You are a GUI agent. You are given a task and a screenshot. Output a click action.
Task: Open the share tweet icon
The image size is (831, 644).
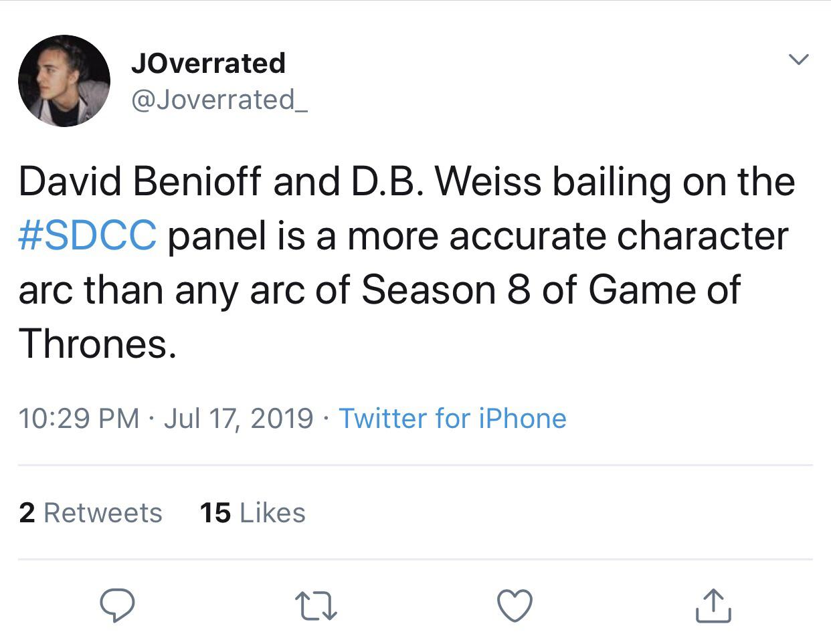tap(713, 605)
